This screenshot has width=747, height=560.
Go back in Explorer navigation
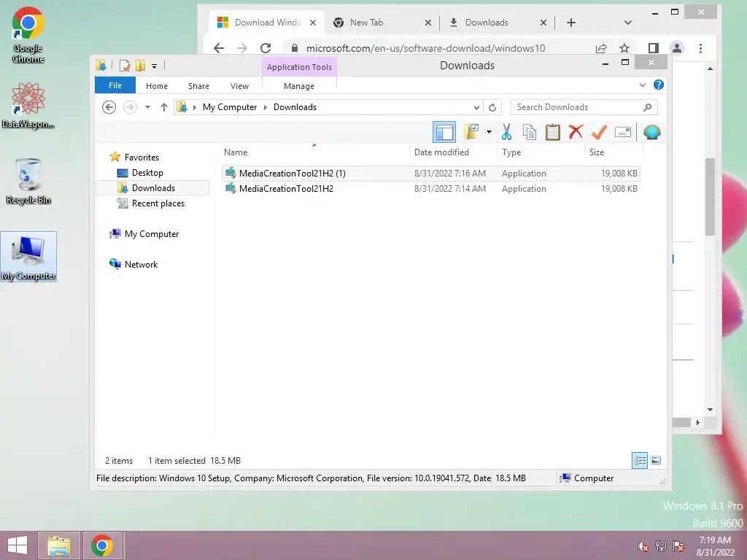coord(109,107)
